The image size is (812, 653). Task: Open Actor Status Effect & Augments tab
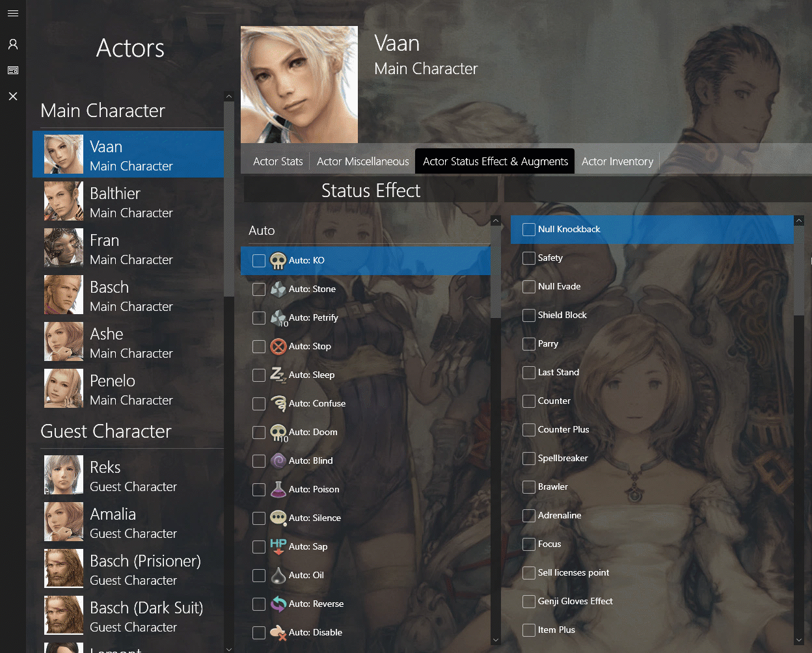point(495,161)
